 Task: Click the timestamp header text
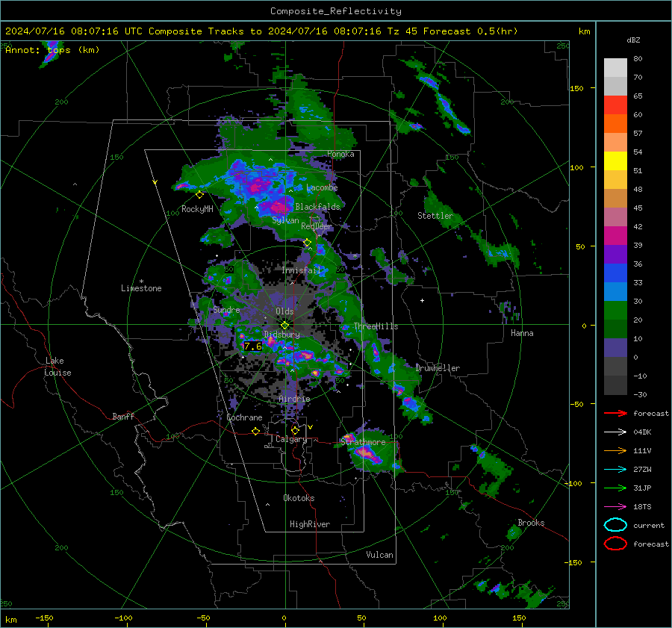[261, 31]
